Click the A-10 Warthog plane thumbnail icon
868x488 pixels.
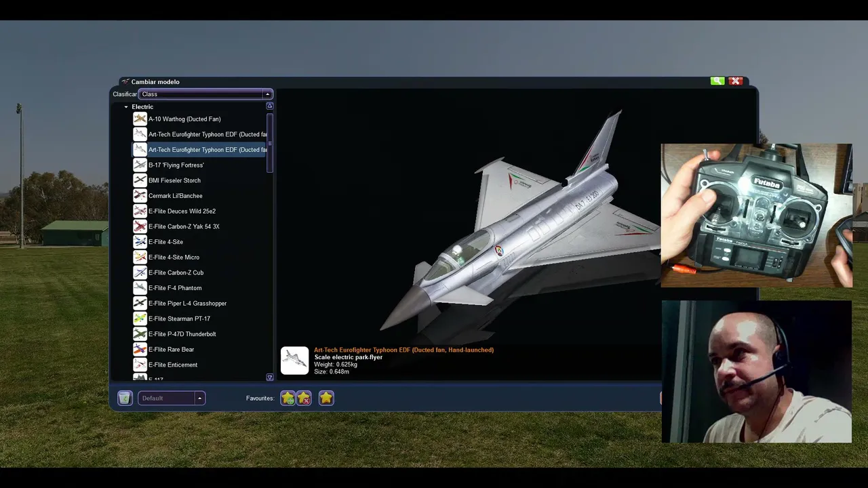140,119
